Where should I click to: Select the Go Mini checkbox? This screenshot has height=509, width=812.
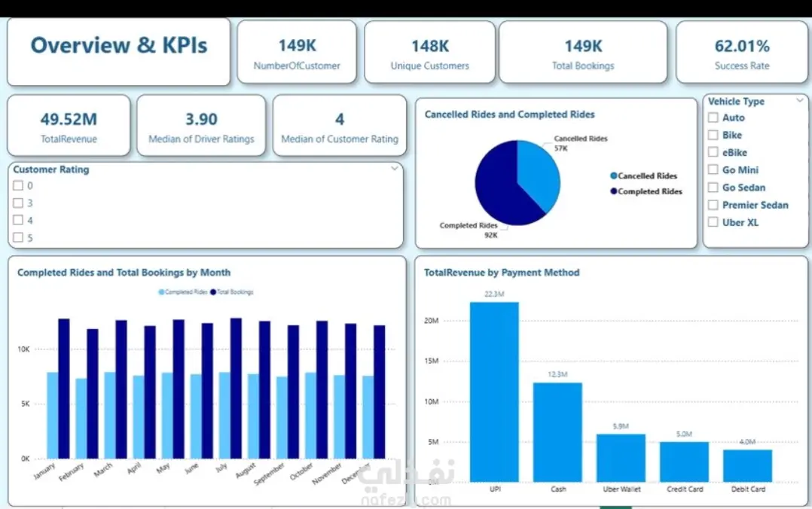click(713, 170)
